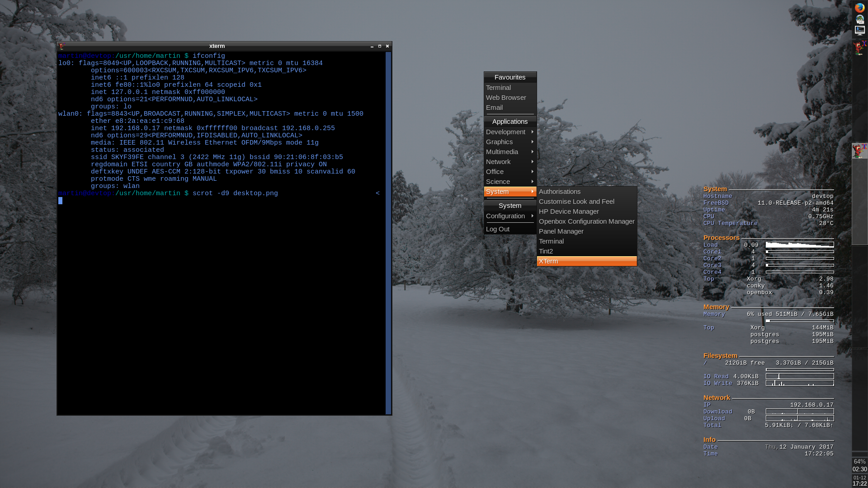Click the BSD daemon XTerm taskbar icon
The height and width of the screenshot is (488, 868).
[x=859, y=150]
